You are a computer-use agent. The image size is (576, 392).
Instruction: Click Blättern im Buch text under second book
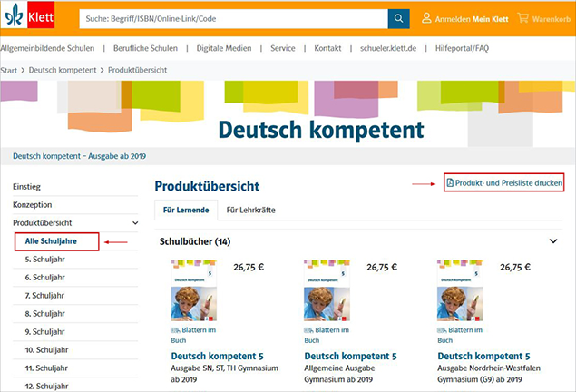point(327,335)
